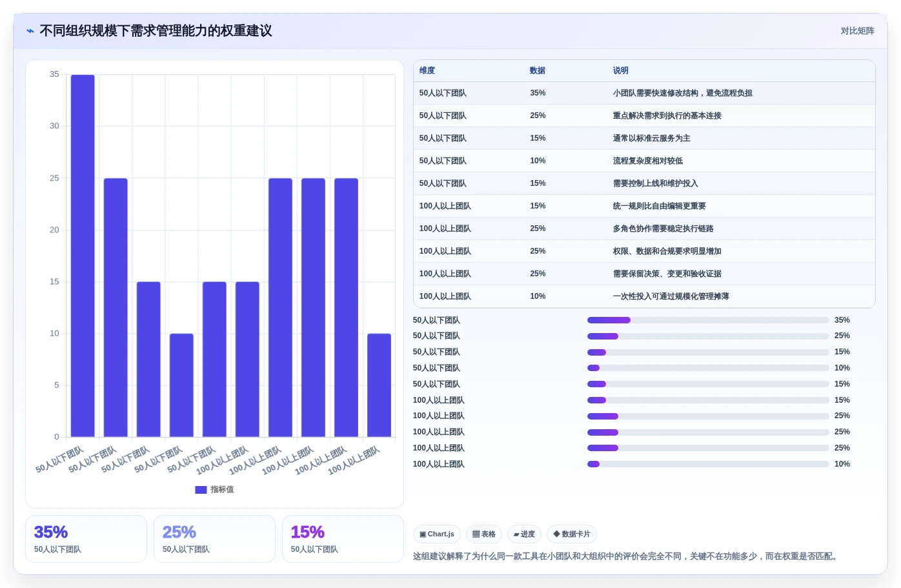Click the y-axis label 20 on the chart

point(54,230)
